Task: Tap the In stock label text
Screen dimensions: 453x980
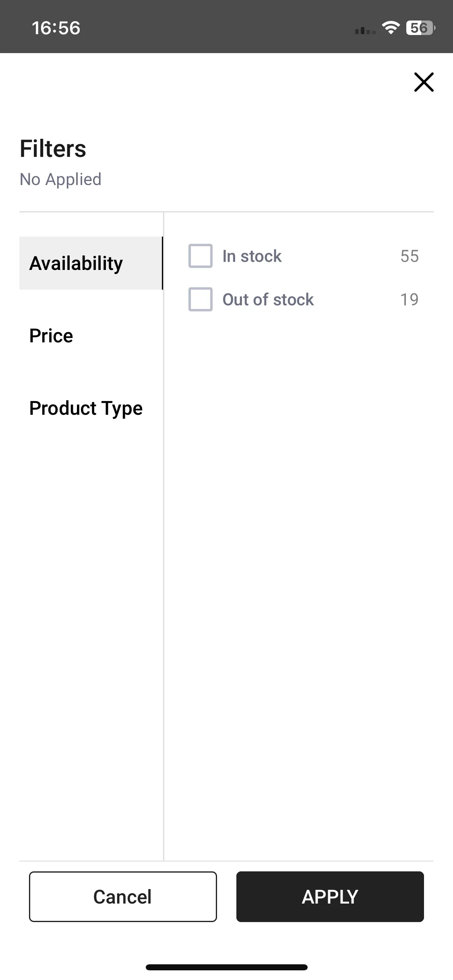Action: [252, 256]
